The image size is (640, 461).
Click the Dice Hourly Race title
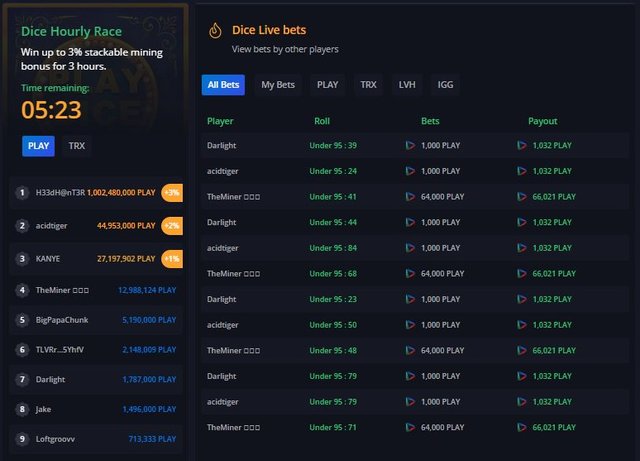pos(71,31)
